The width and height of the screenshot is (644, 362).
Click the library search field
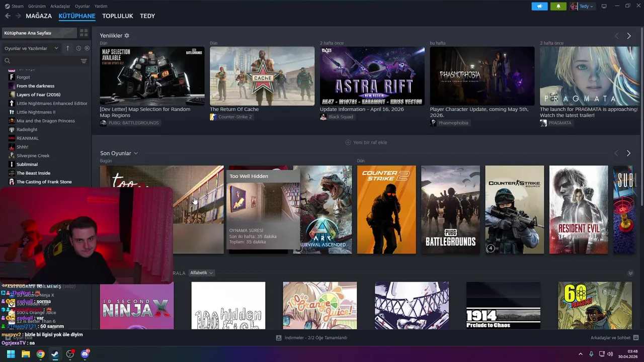(x=40, y=61)
